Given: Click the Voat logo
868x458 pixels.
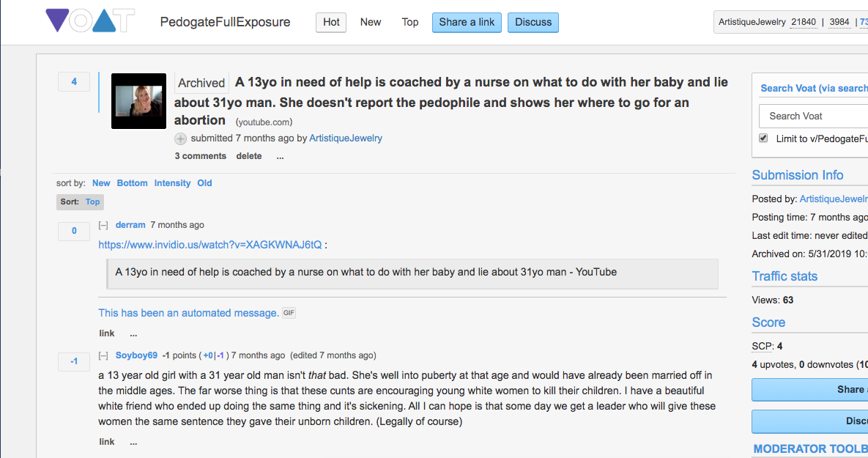Looking at the screenshot, I should point(90,21).
